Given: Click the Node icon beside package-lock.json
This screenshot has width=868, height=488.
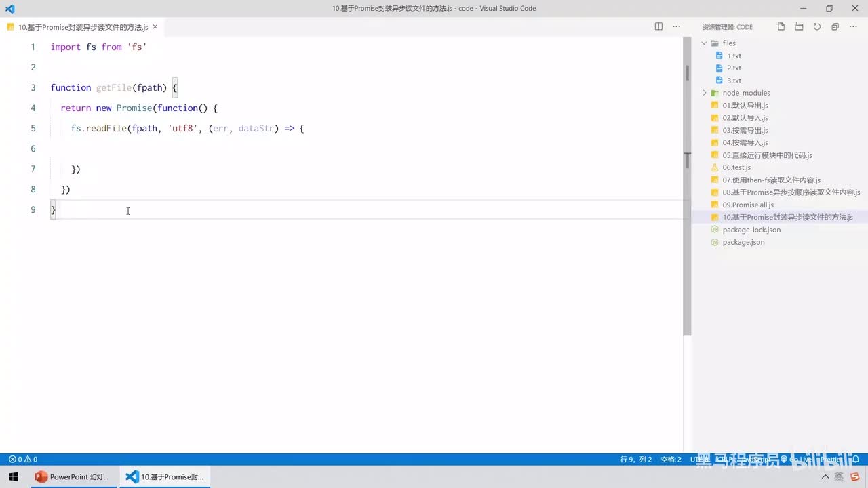Looking at the screenshot, I should (x=715, y=230).
